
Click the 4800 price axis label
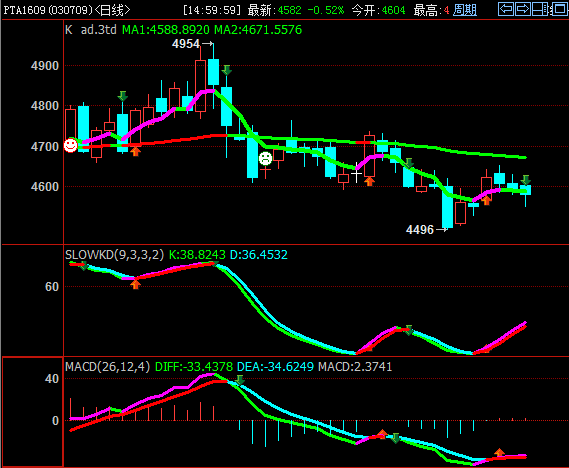coord(45,106)
